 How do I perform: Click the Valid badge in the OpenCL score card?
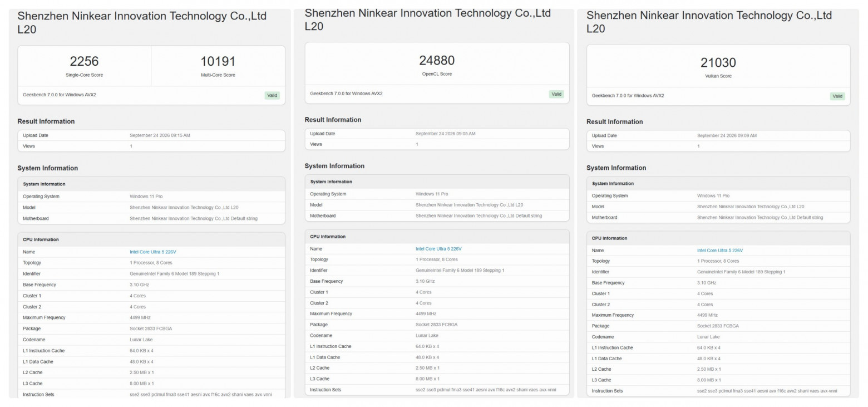click(556, 94)
